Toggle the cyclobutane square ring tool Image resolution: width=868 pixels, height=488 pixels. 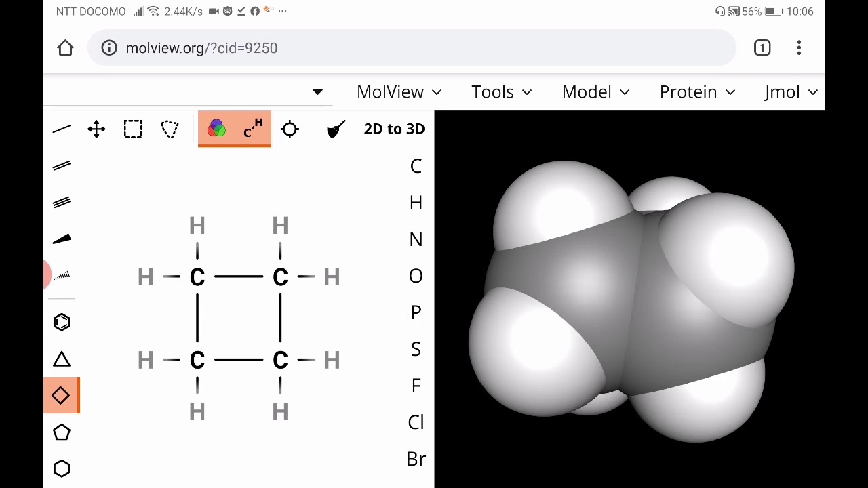pos(62,396)
